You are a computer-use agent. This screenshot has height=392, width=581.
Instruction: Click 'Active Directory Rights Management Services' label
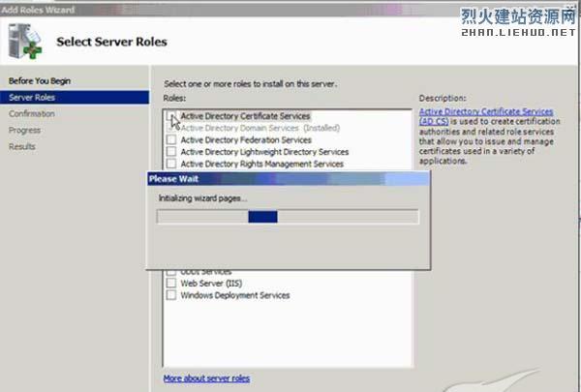click(262, 164)
